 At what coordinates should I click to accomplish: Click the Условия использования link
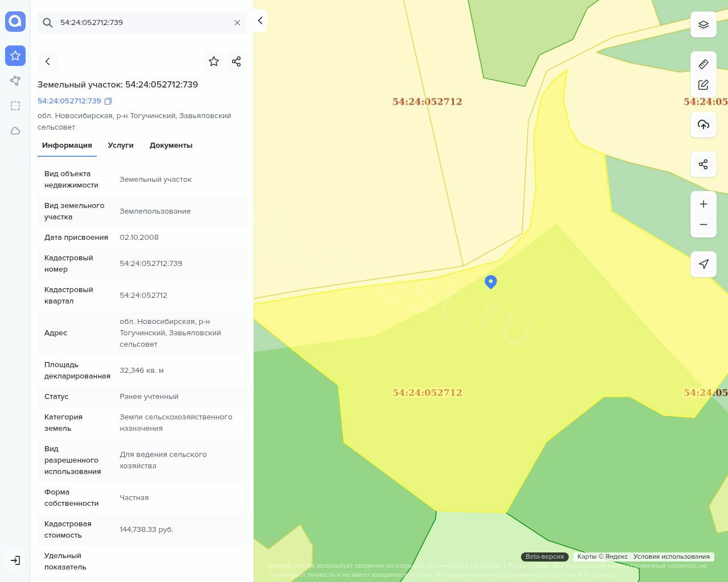pyautogui.click(x=671, y=556)
